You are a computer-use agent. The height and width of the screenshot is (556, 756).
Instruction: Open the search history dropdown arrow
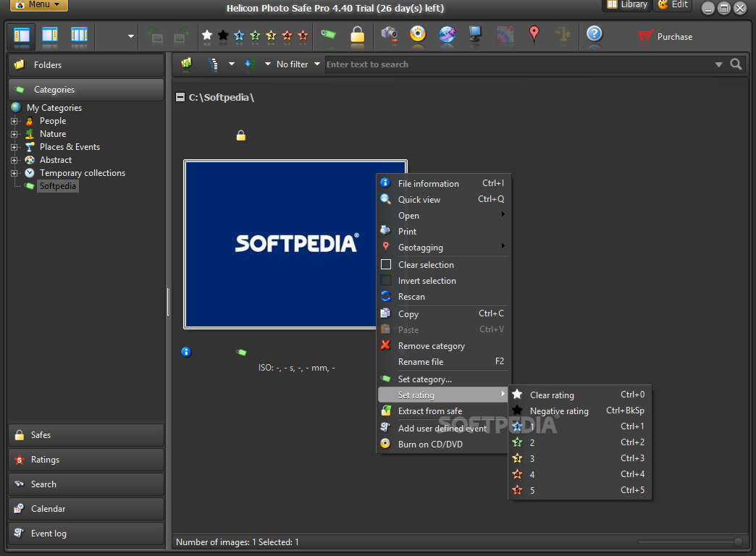tap(718, 64)
